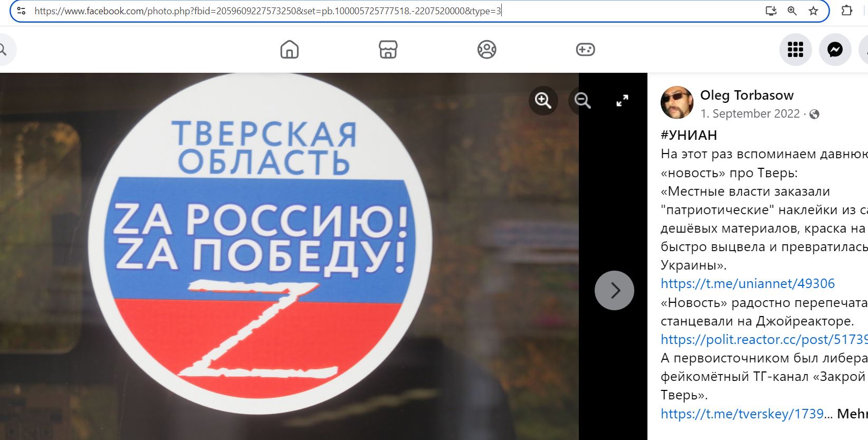Go to the next photo
868x440 pixels.
tap(614, 290)
